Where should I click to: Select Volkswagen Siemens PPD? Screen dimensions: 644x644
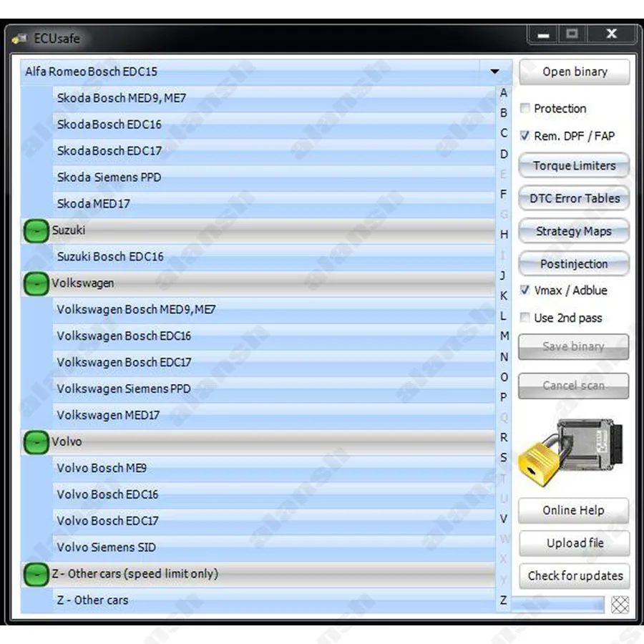[x=273, y=389]
